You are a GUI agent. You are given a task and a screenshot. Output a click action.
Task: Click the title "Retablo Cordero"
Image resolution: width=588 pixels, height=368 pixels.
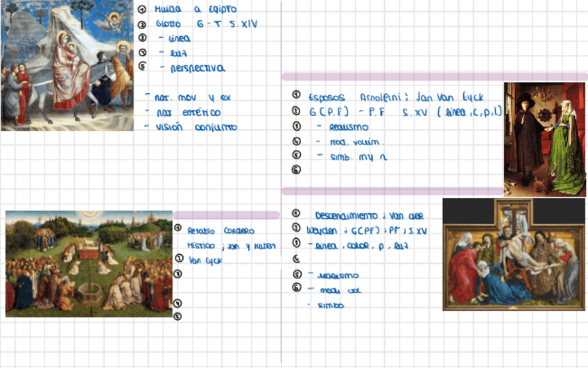click(221, 231)
